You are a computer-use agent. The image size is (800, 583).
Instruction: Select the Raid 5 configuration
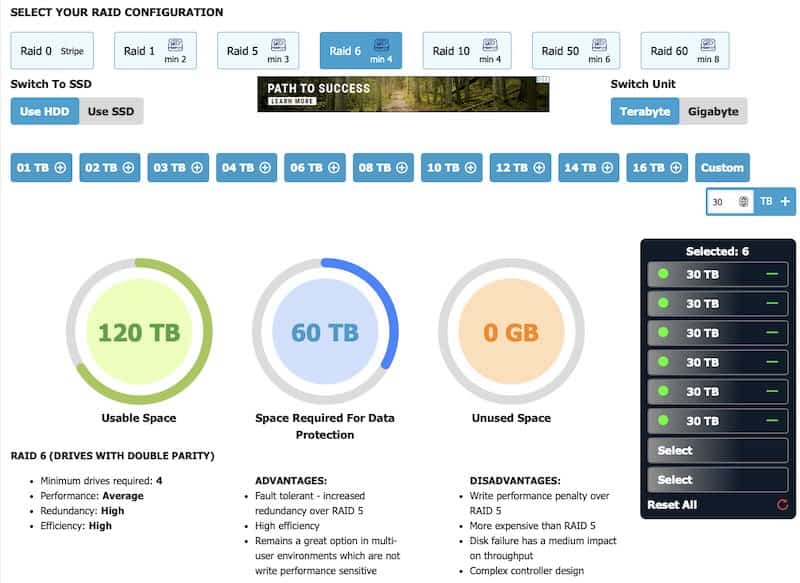[x=256, y=51]
